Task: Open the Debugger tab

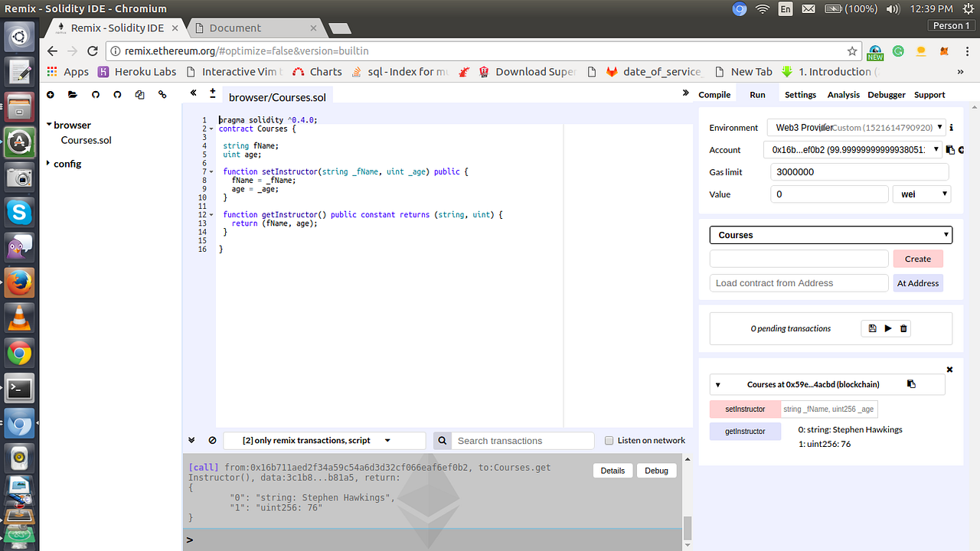Action: pyautogui.click(x=886, y=95)
